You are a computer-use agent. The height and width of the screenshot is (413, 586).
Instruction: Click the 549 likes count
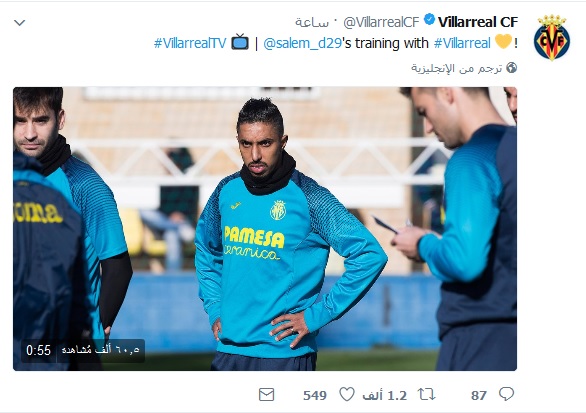pyautogui.click(x=315, y=395)
